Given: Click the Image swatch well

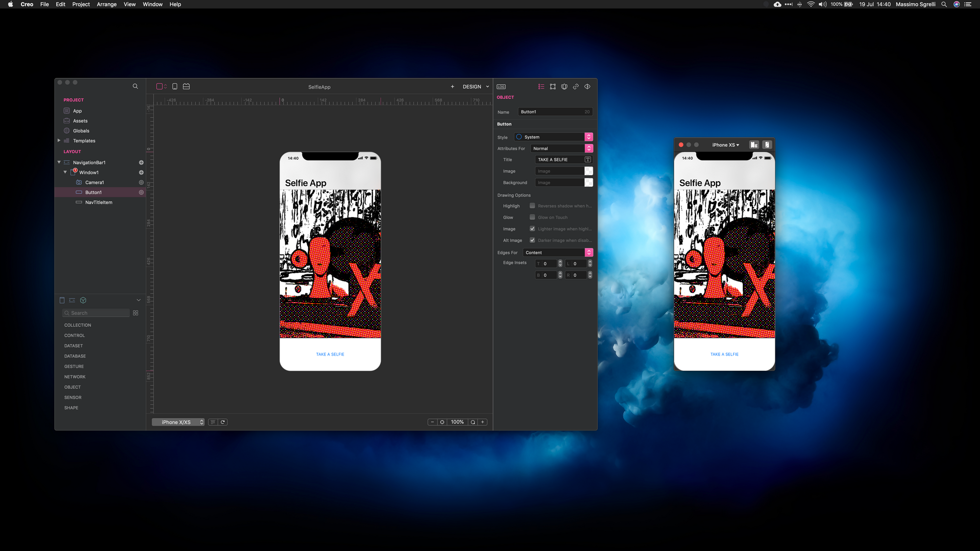Looking at the screenshot, I should point(588,171).
